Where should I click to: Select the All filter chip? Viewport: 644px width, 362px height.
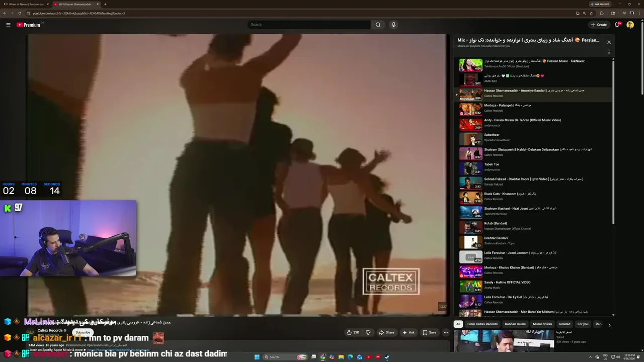[x=458, y=324]
